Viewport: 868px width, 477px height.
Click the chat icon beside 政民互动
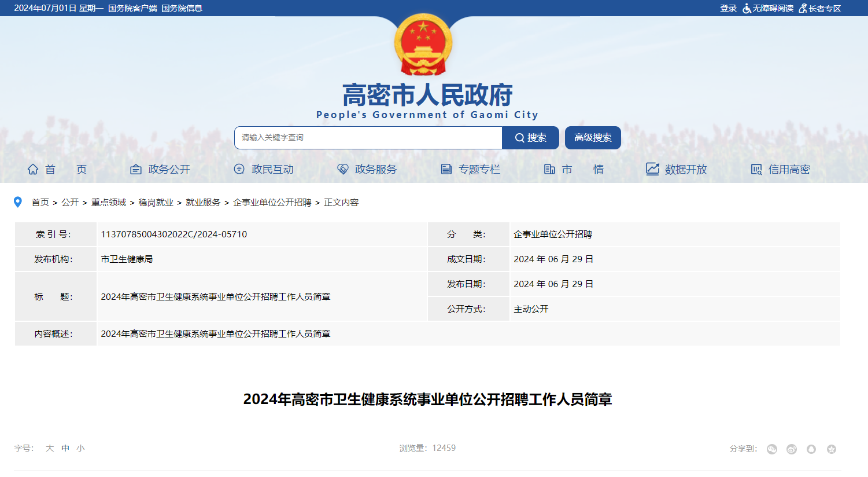coord(239,169)
